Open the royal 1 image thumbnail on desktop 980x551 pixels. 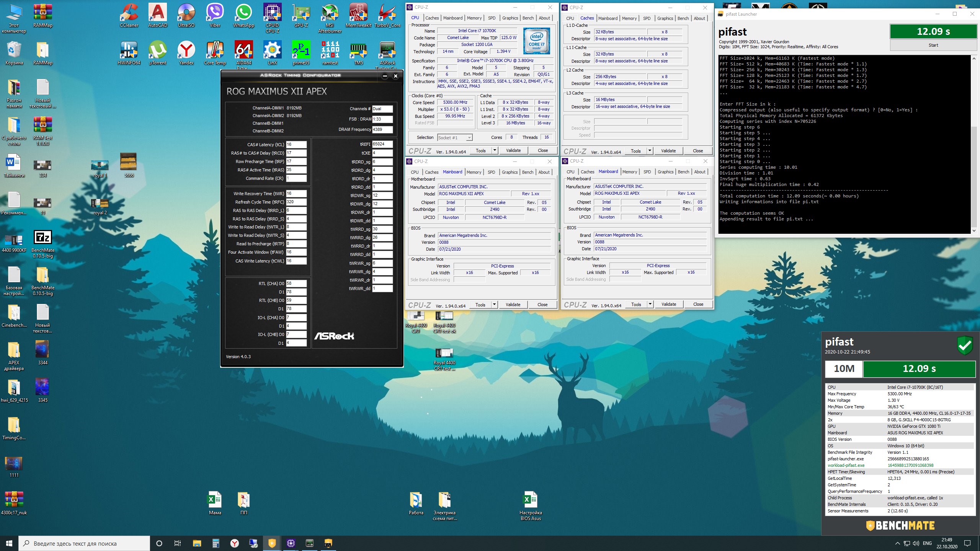100,169
